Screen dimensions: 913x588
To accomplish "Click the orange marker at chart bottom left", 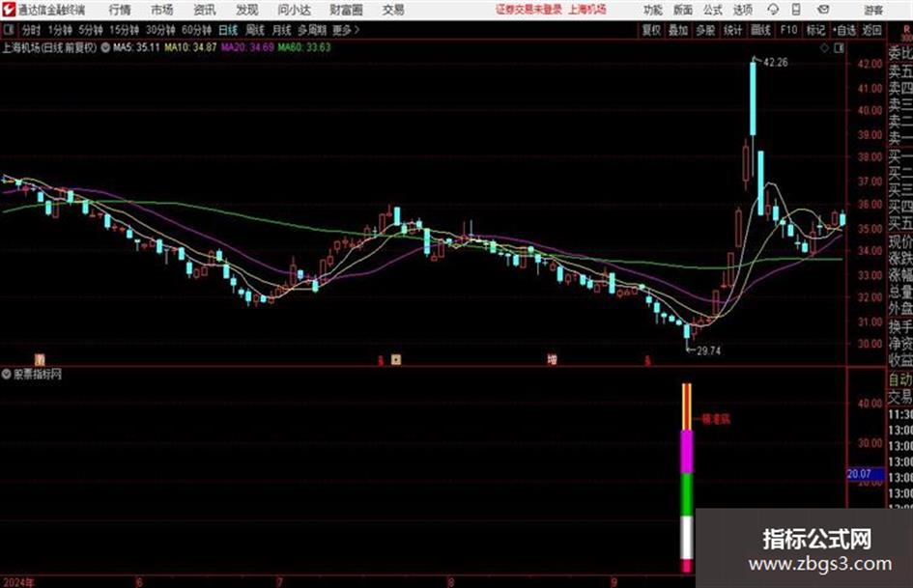I will point(40,360).
